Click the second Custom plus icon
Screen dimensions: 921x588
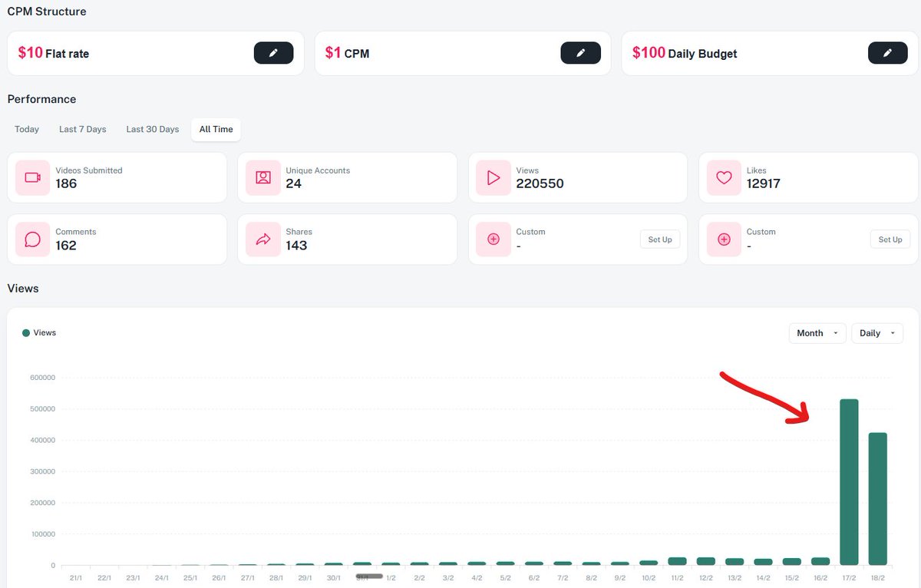pyautogui.click(x=724, y=239)
